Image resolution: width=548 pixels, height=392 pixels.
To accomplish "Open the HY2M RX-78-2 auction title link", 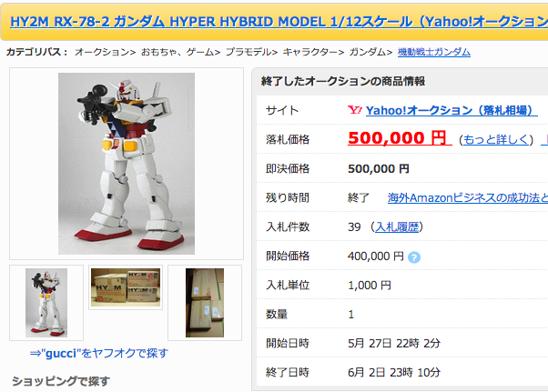I will click(x=279, y=22).
